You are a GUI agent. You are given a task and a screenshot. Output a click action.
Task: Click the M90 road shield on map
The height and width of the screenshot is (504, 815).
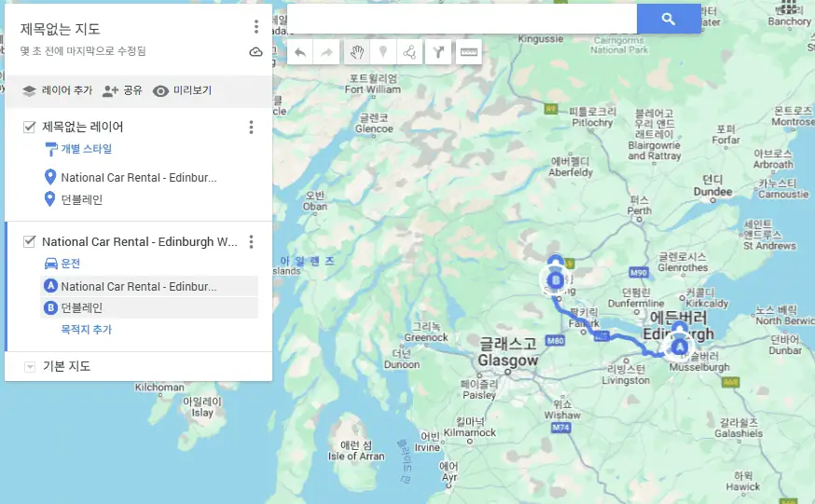coord(639,273)
